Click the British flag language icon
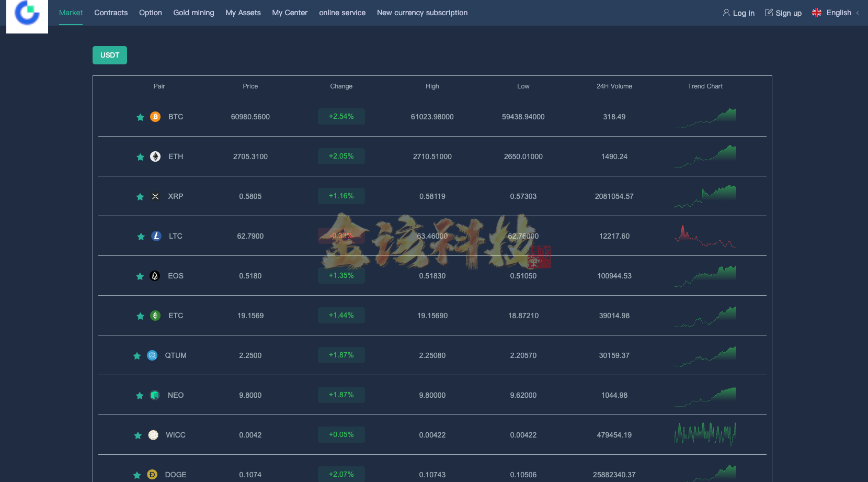The image size is (868, 482). (816, 12)
